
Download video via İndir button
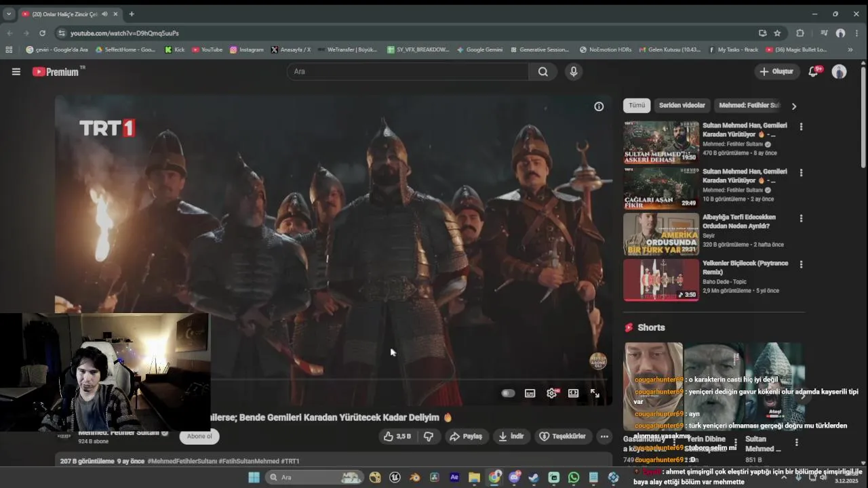511,436
